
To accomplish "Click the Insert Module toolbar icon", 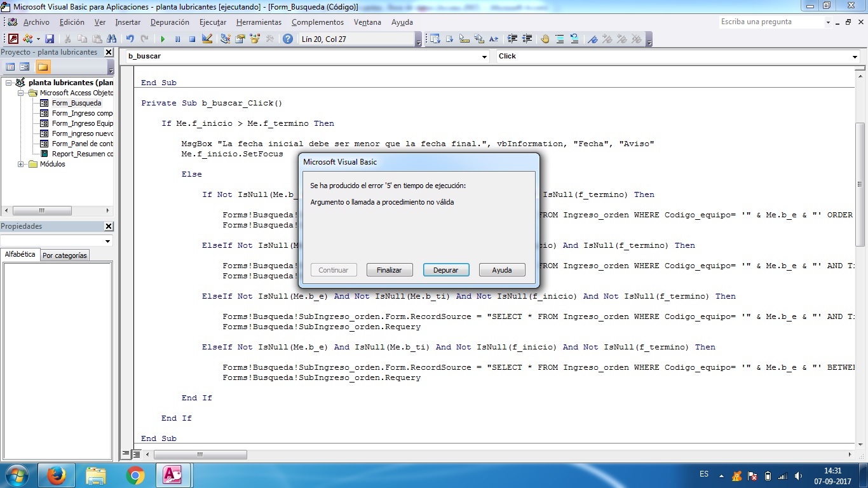I will tap(28, 39).
